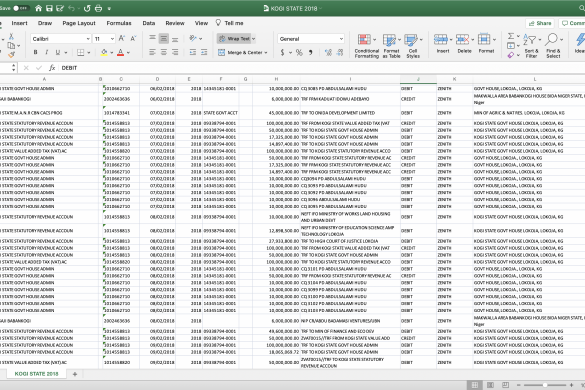Apply the red font color
This screenshot has width=585, height=390.
pyautogui.click(x=120, y=53)
